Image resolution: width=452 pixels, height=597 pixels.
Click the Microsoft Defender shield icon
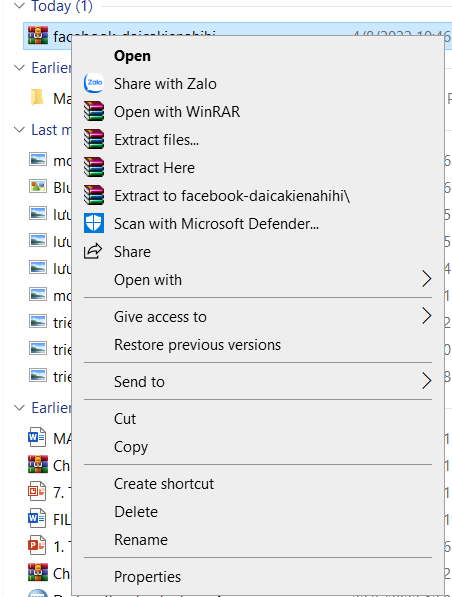tap(94, 223)
